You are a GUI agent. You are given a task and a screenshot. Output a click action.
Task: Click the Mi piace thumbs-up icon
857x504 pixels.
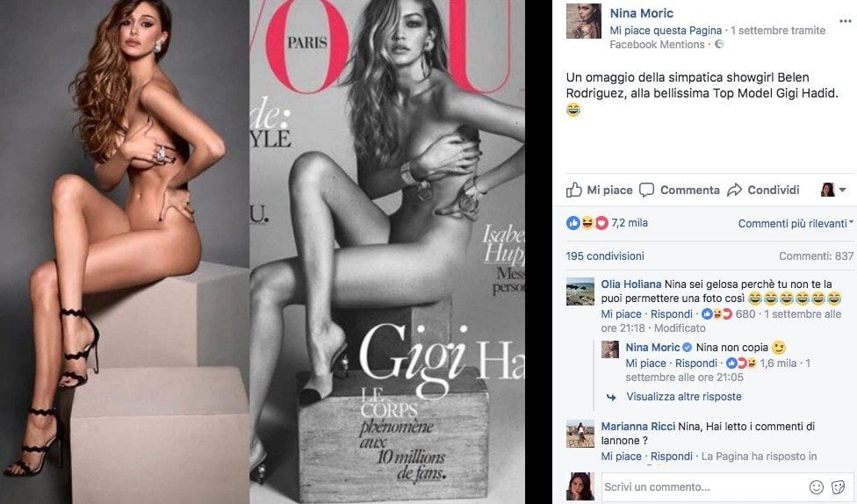[x=574, y=190]
